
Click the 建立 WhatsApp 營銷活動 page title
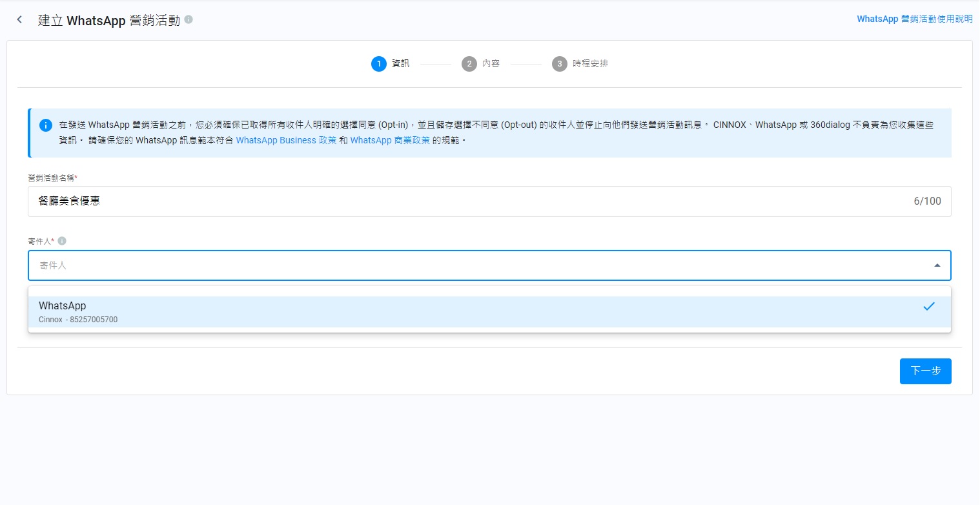[x=109, y=19]
